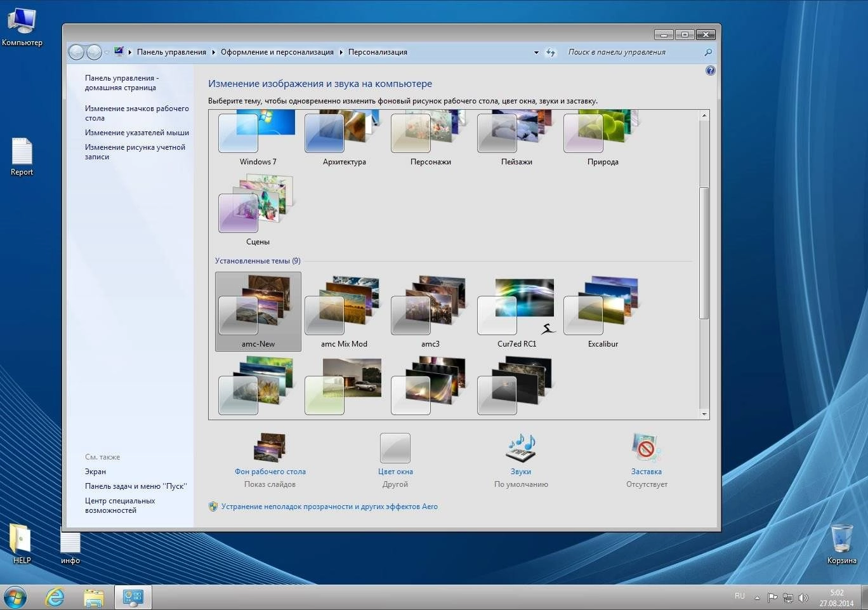Expand arrow after Оформление и персонализация breadcrumb
This screenshot has height=610, width=868.
(341, 52)
